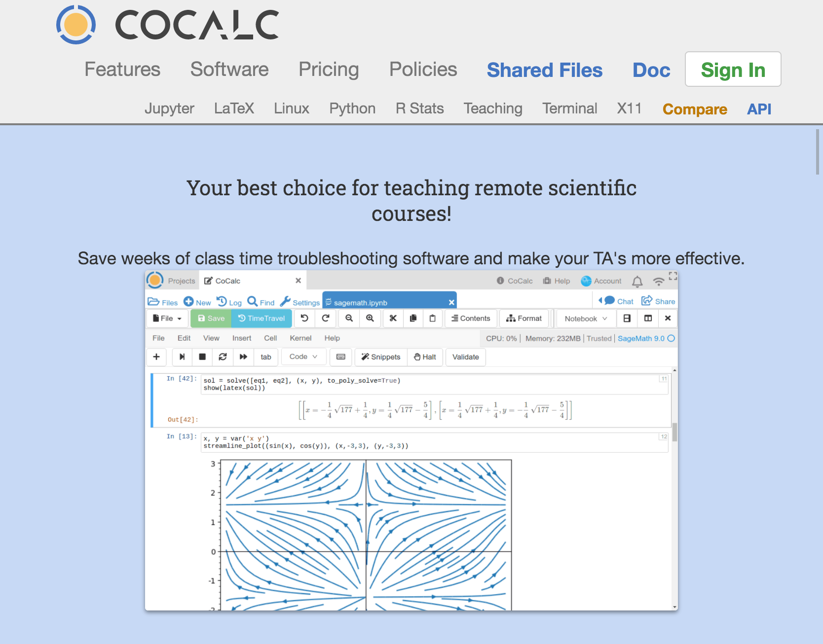
Task: Open the Notebook view dropdown
Action: coord(585,318)
